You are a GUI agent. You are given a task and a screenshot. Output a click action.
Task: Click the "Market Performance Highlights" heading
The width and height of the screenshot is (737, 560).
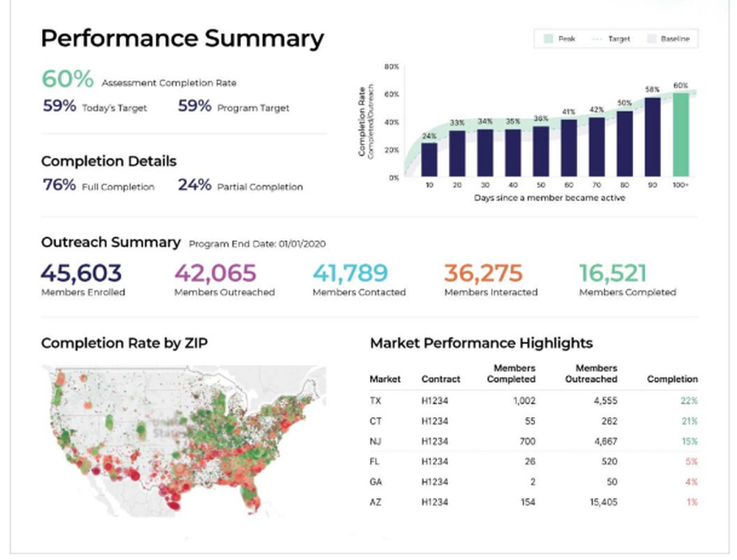(481, 343)
